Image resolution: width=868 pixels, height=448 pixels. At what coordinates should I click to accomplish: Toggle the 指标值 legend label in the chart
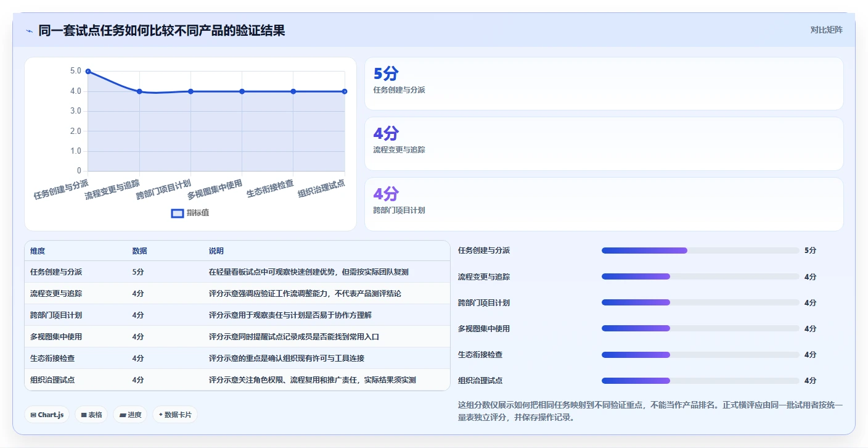pos(198,213)
